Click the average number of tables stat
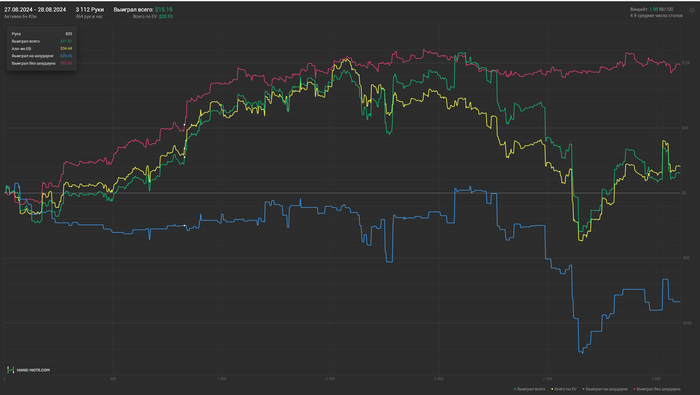 (x=656, y=16)
